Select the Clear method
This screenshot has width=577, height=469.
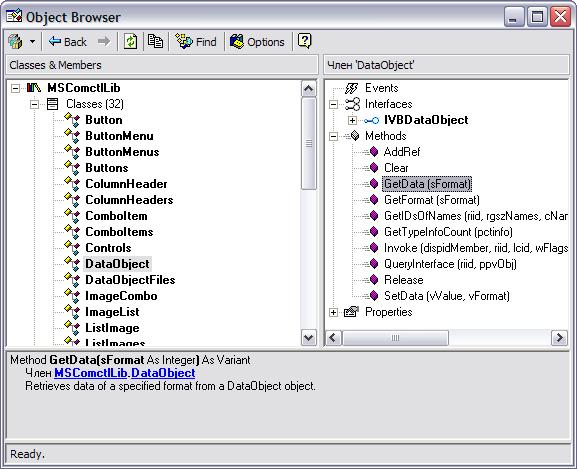[x=396, y=168]
